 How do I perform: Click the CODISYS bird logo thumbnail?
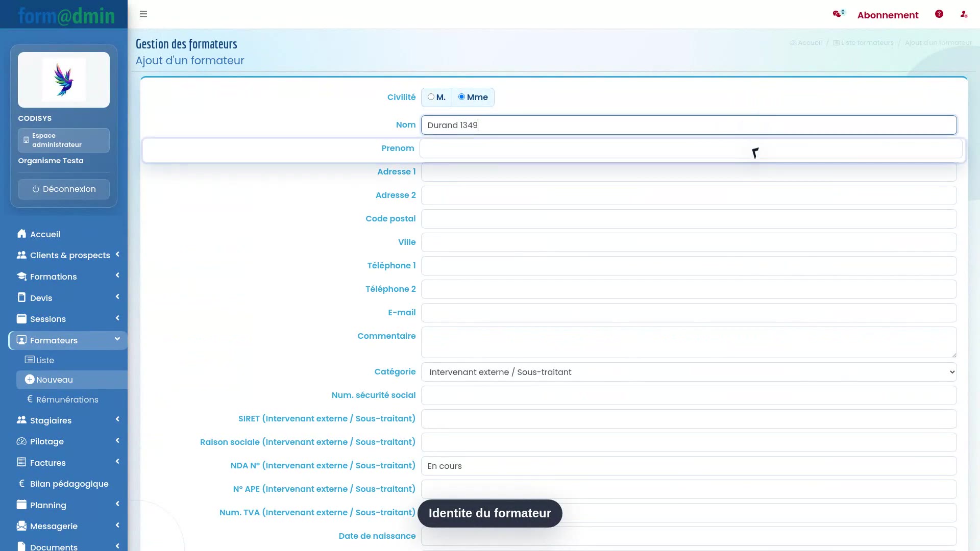click(x=64, y=80)
